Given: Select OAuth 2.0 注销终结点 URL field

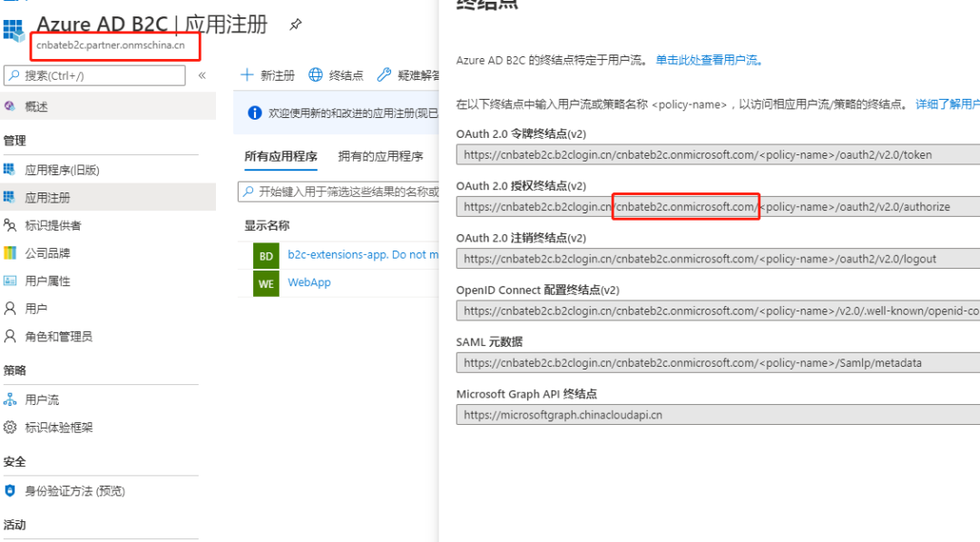Looking at the screenshot, I should (x=718, y=259).
